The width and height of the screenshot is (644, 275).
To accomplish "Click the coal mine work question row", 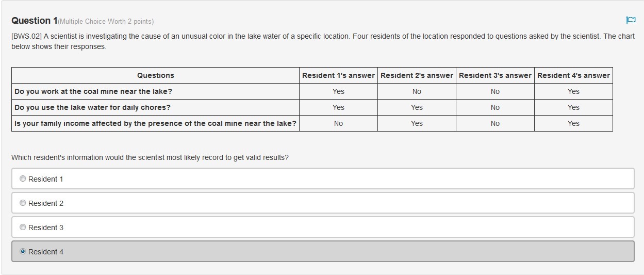I will [x=312, y=91].
